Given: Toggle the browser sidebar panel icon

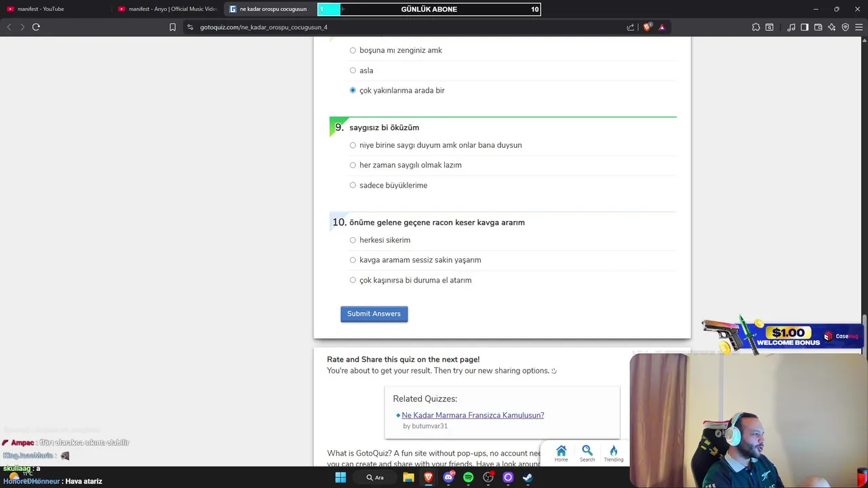Looking at the screenshot, I should pos(804,27).
